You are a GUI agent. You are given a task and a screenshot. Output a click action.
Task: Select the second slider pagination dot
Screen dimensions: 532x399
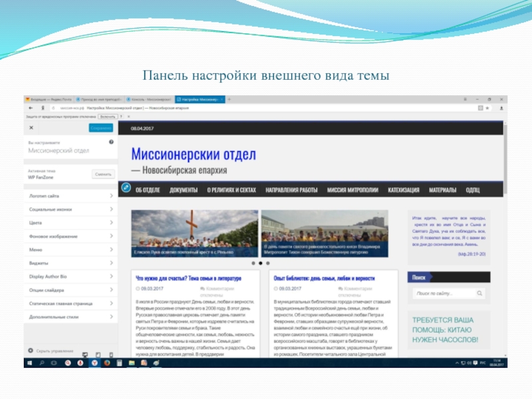click(x=261, y=263)
